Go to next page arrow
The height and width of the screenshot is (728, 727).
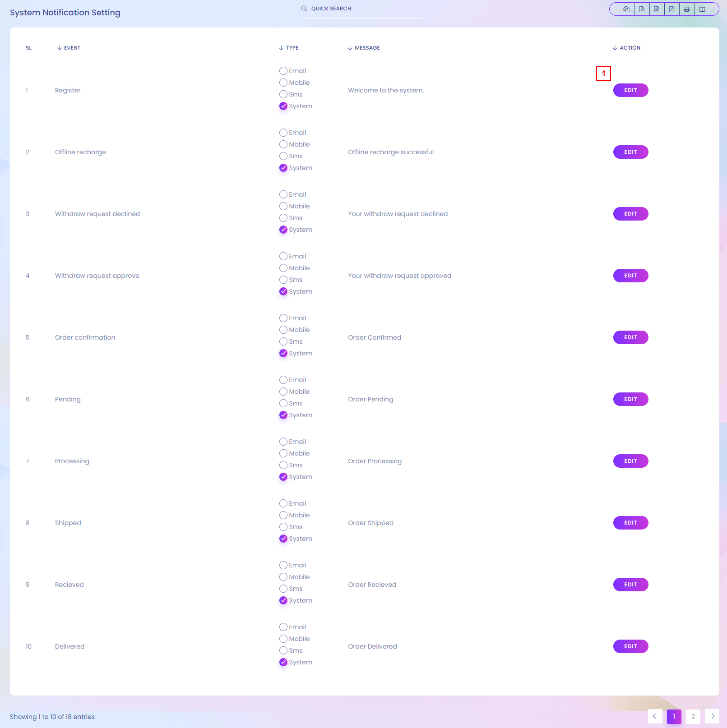[712, 716]
